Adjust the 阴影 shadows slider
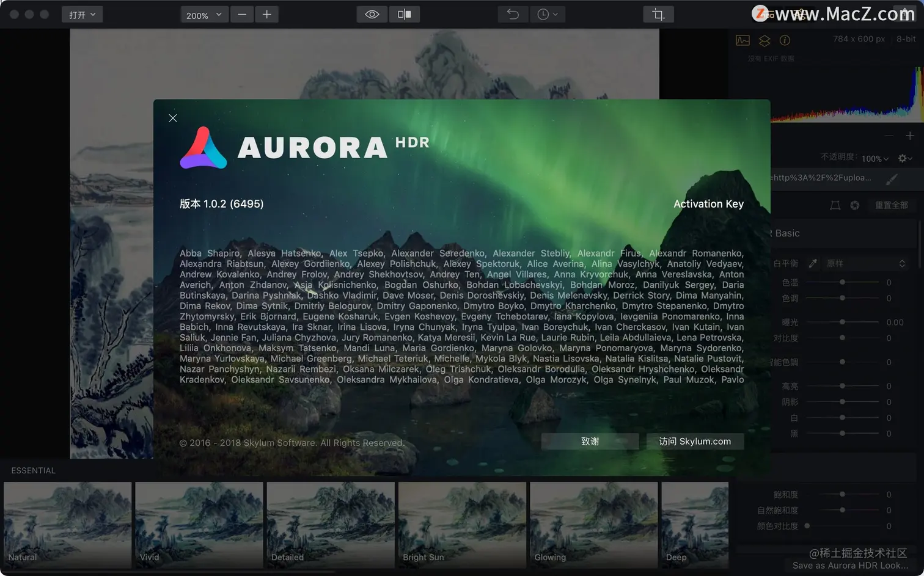Screen dimensions: 924x576 842,402
